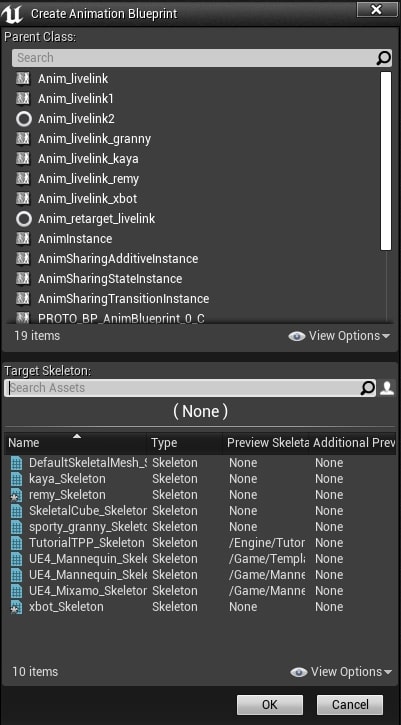Select the Anim_livelink2 circle icon

pos(23,119)
